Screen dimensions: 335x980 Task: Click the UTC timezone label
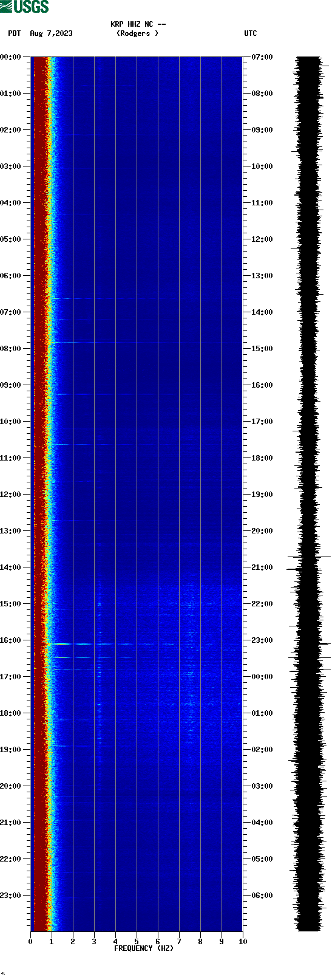pos(251,33)
